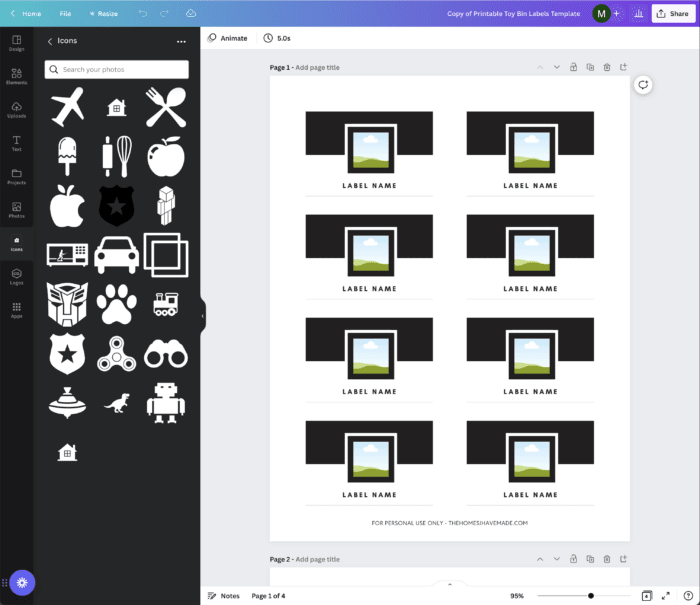Collapse the Icons side panel handle
Image resolution: width=700 pixels, height=605 pixels.
[x=202, y=316]
